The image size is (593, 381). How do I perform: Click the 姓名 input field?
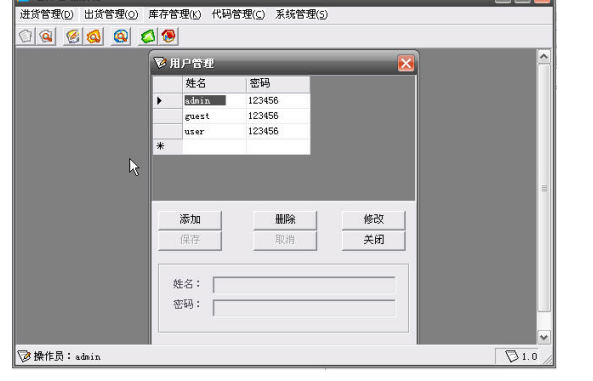(304, 285)
